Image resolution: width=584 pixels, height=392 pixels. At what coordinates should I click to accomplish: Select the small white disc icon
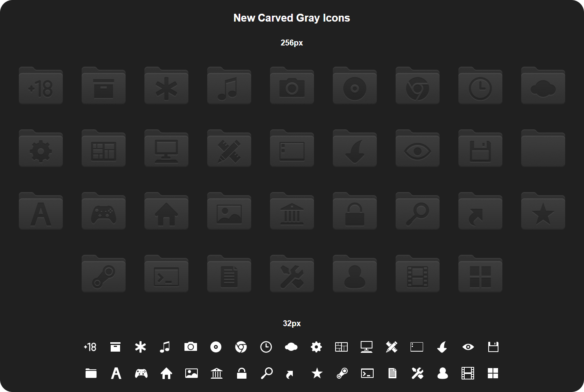(216, 347)
